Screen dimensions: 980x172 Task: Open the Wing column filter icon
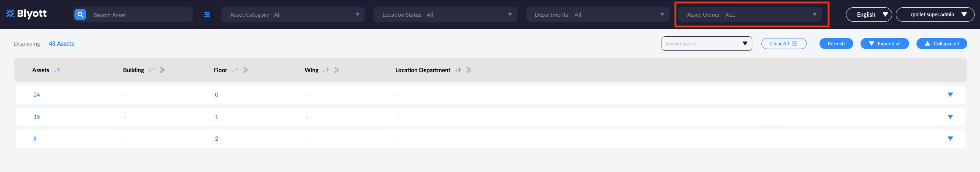coord(336,70)
